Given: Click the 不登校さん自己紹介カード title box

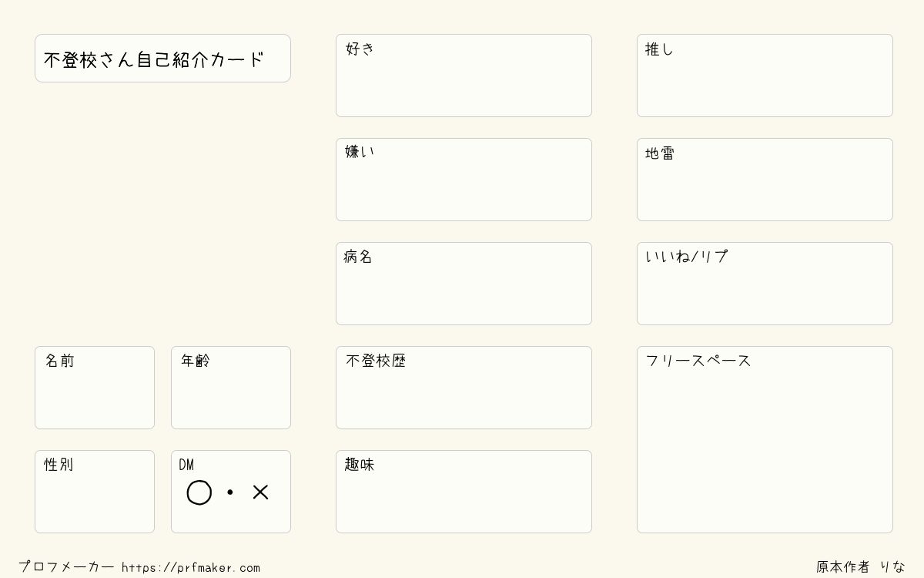Looking at the screenshot, I should [x=162, y=58].
